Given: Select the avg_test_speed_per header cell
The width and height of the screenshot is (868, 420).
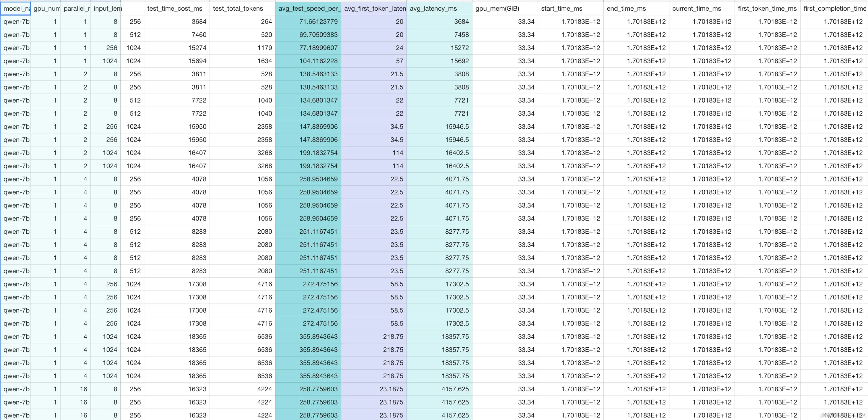Looking at the screenshot, I should (x=308, y=8).
